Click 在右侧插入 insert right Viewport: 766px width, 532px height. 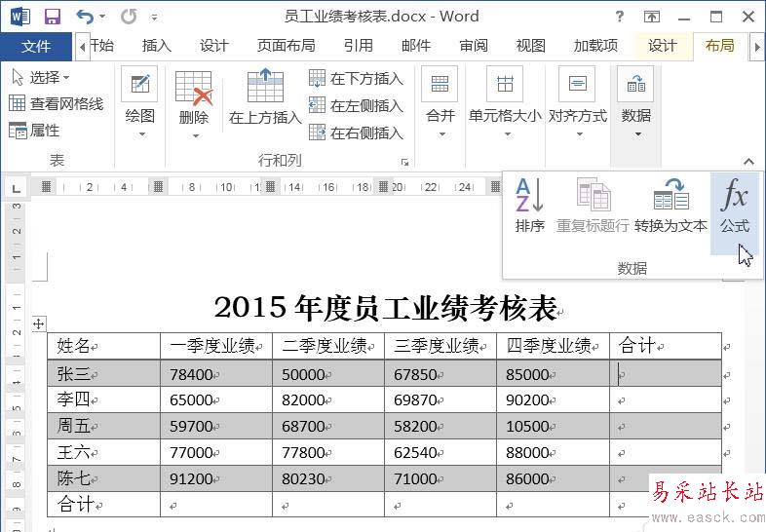pyautogui.click(x=356, y=133)
